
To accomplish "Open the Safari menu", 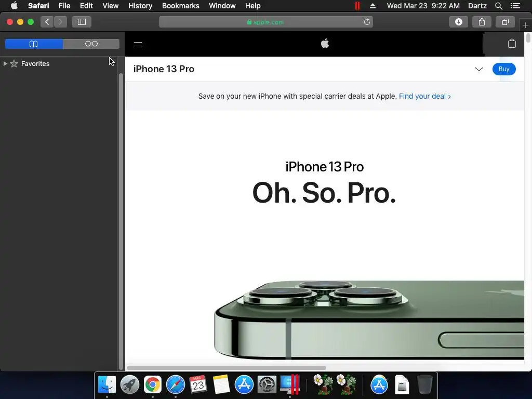I will 38,6.
